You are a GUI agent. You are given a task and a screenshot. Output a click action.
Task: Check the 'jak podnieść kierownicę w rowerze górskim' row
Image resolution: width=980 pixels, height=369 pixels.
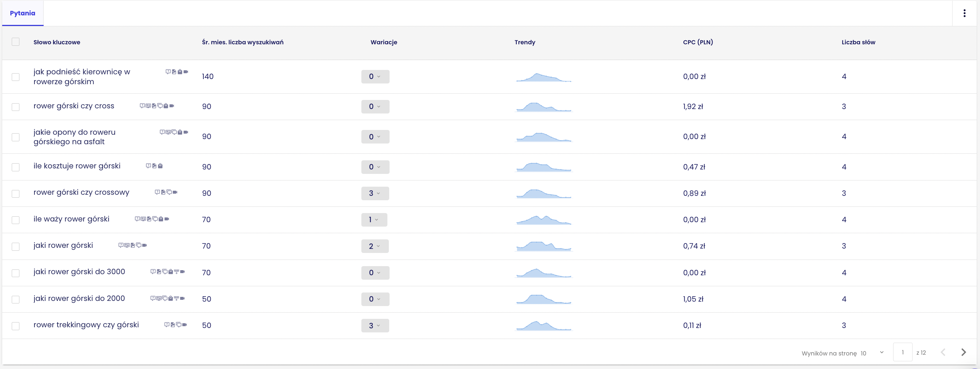[x=16, y=77]
